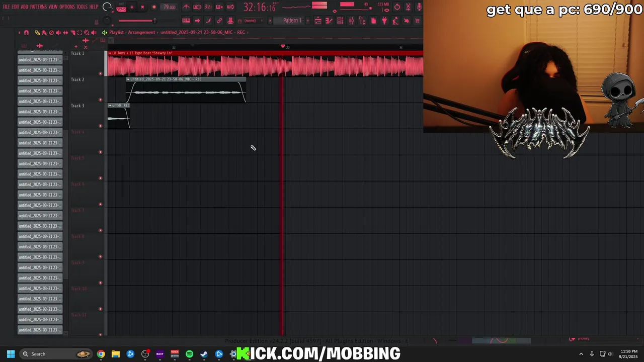Select the playlist Delete tool
644x362 pixels.
coord(51,32)
